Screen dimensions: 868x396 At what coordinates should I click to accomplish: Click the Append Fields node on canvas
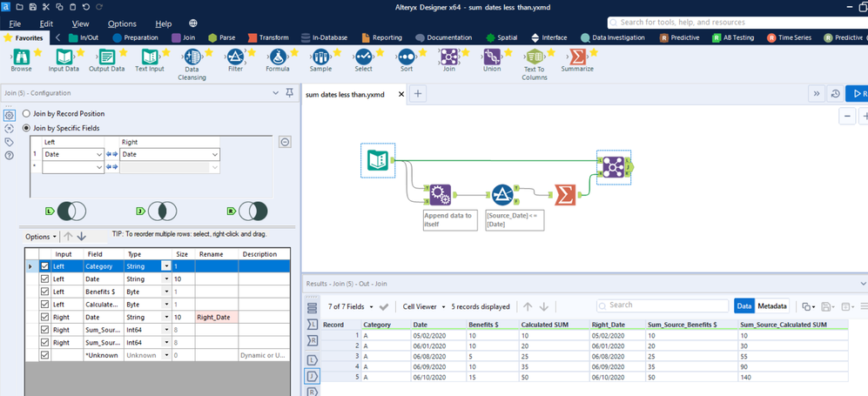click(x=440, y=195)
